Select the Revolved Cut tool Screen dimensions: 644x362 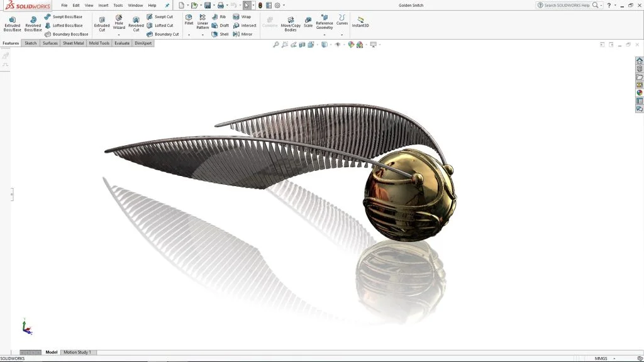136,23
